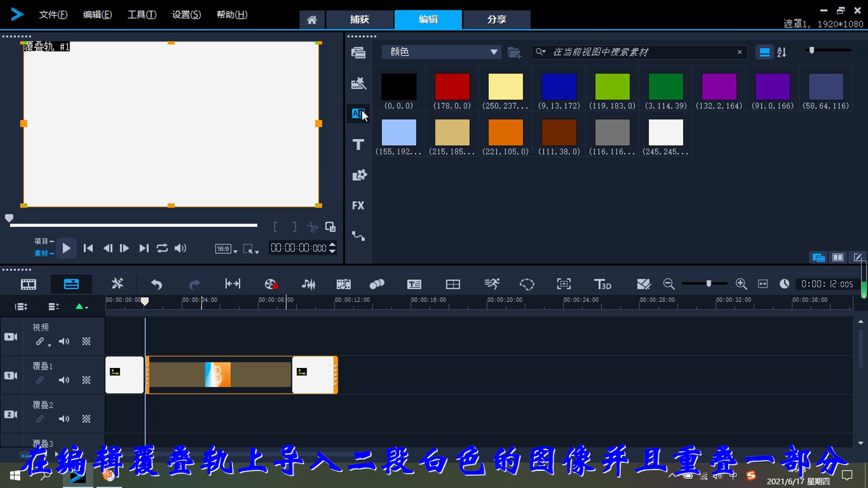Screen dimensions: 868x488
Task: Open the Track Manager show all tracks
Action: click(21, 307)
